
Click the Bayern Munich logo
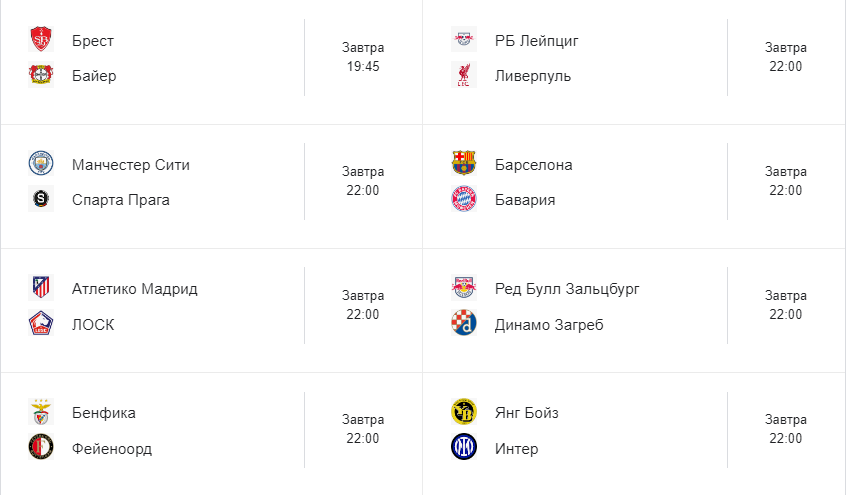[464, 199]
